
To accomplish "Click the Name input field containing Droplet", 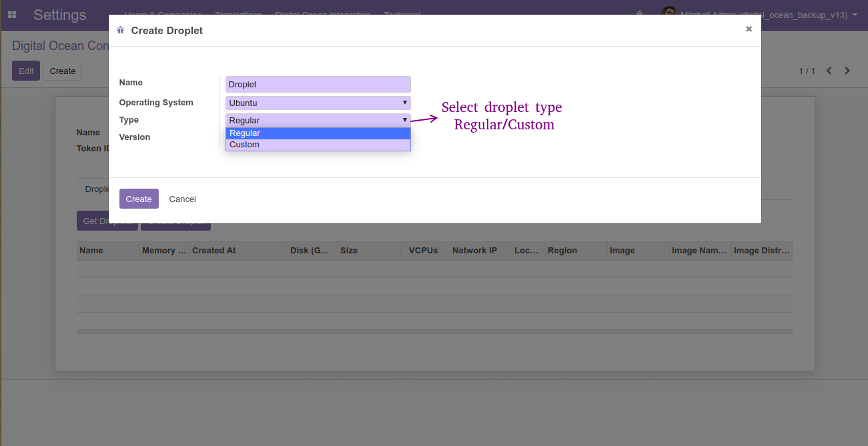I will coord(318,85).
